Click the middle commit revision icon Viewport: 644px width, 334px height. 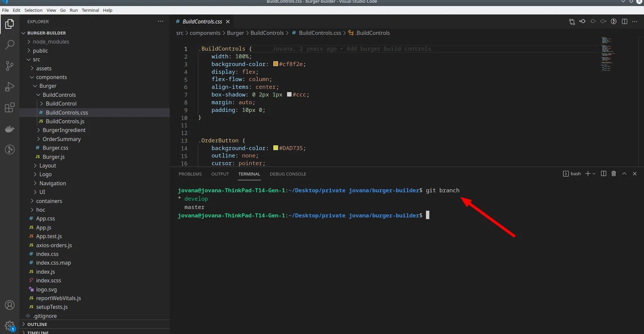(x=593, y=22)
